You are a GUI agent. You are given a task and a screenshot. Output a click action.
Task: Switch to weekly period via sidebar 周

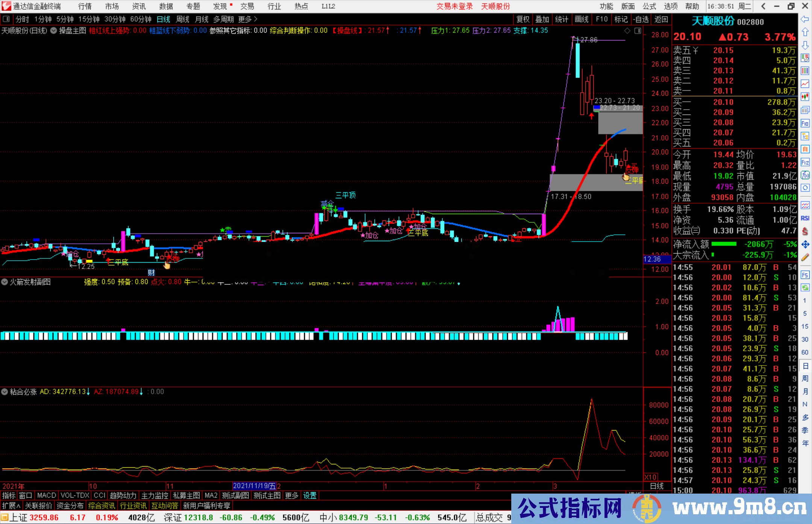[x=805, y=378]
